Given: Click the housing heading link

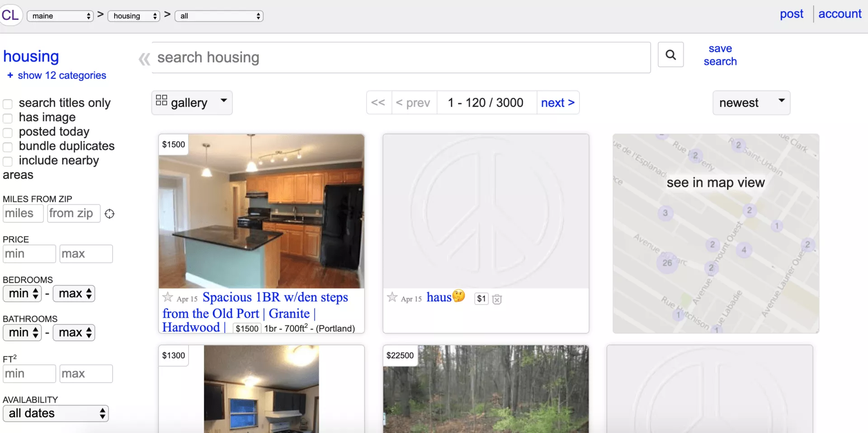Looking at the screenshot, I should [x=31, y=56].
